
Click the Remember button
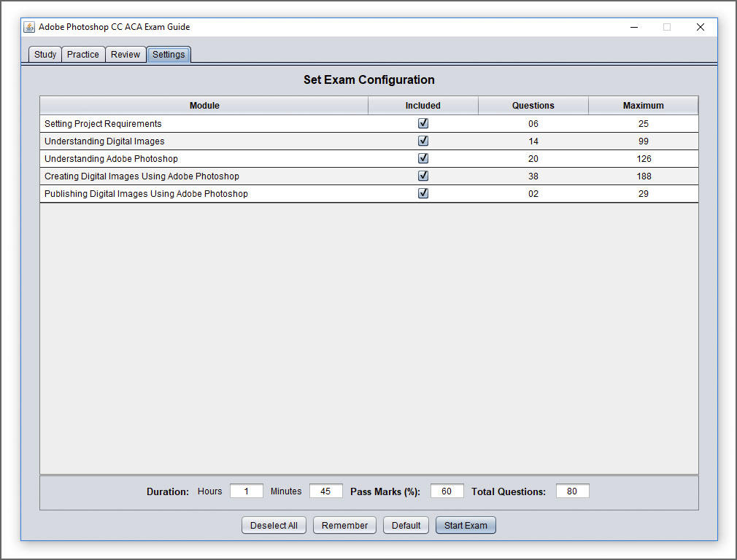(344, 525)
